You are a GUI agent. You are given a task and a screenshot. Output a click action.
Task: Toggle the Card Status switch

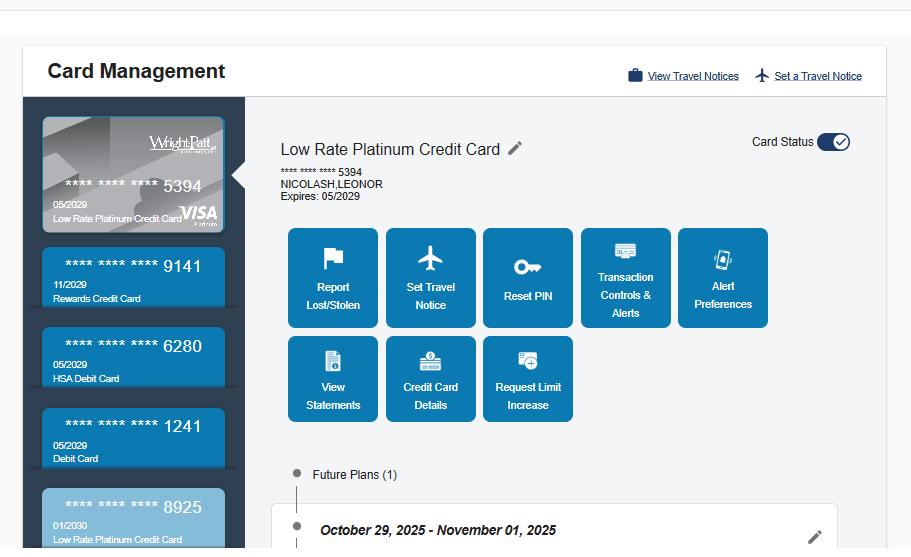(833, 142)
